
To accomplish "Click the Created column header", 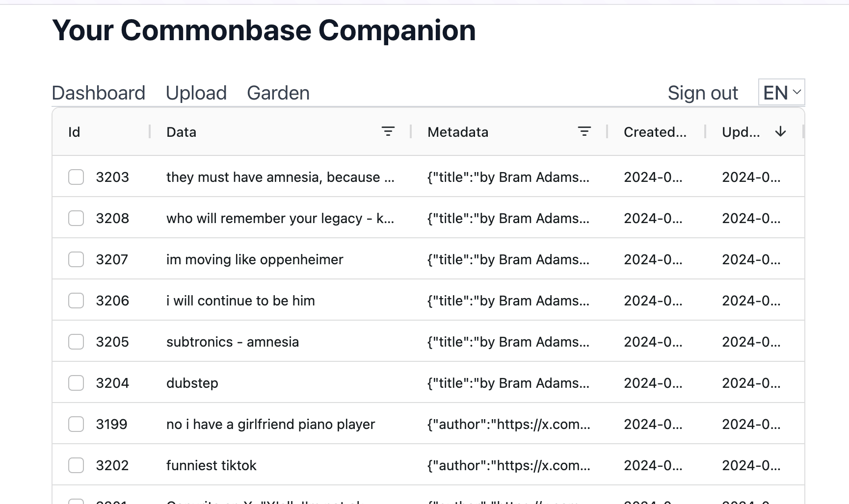I will (655, 132).
